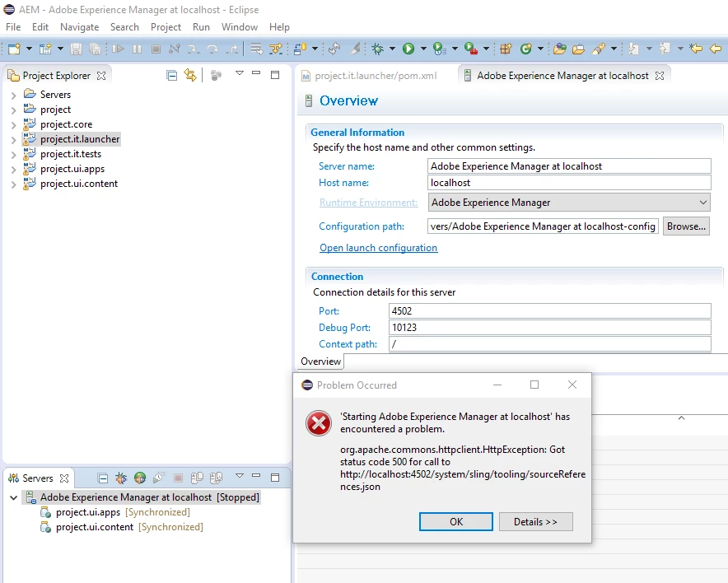Collapse all in the Servers panel
The width and height of the screenshot is (728, 583).
point(103,478)
